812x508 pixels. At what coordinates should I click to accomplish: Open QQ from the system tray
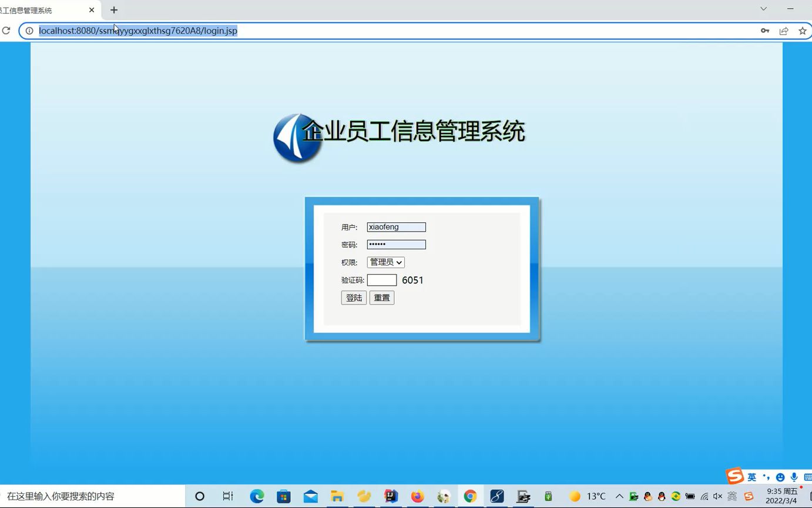pyautogui.click(x=662, y=496)
